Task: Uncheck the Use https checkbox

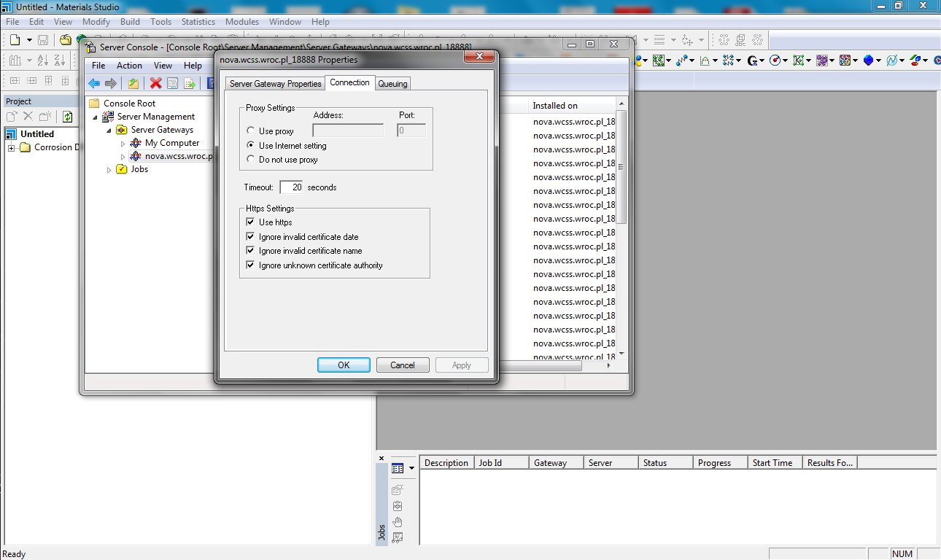Action: click(251, 222)
